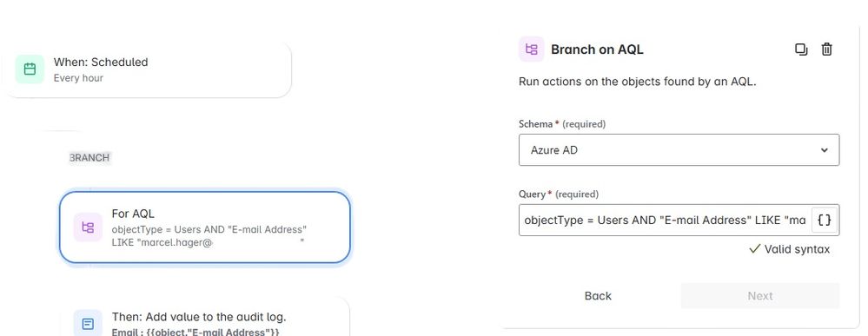This screenshot has width=868, height=336.
Task: Expand the Schema chevron arrow
Action: pos(825,150)
